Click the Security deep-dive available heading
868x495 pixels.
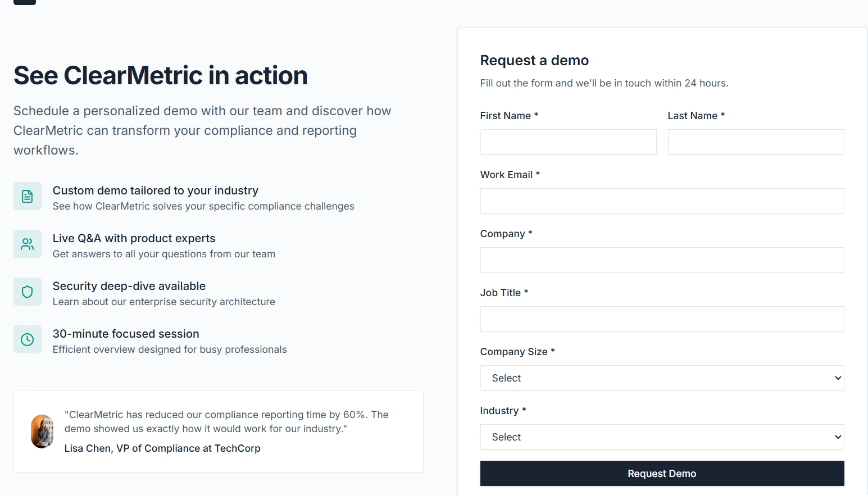[x=129, y=286]
